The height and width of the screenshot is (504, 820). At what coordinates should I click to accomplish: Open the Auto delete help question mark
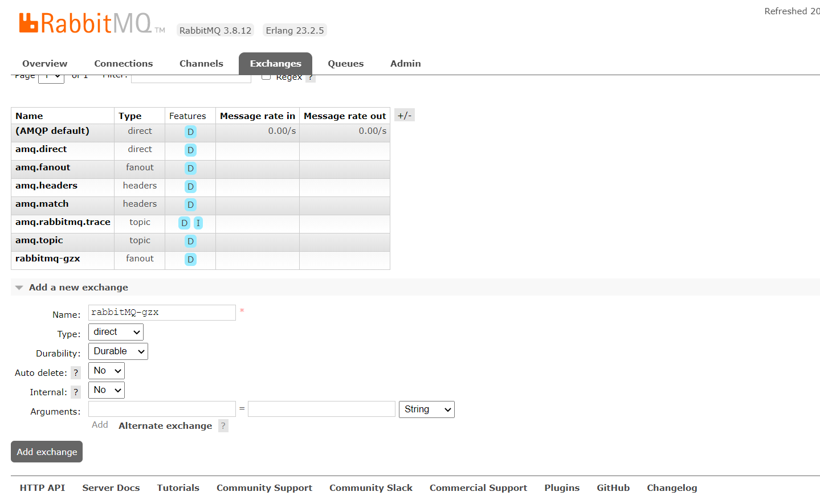[76, 372]
